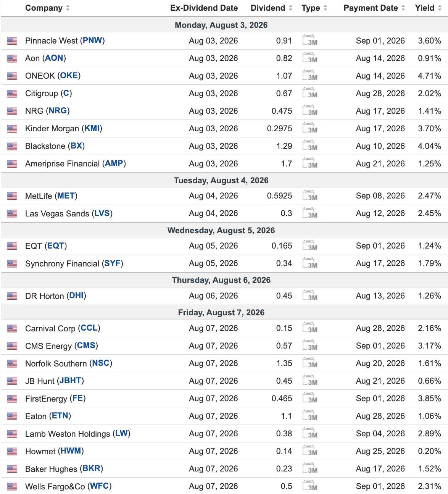Click the 3M type icon for Norfolk Southern

(x=310, y=363)
